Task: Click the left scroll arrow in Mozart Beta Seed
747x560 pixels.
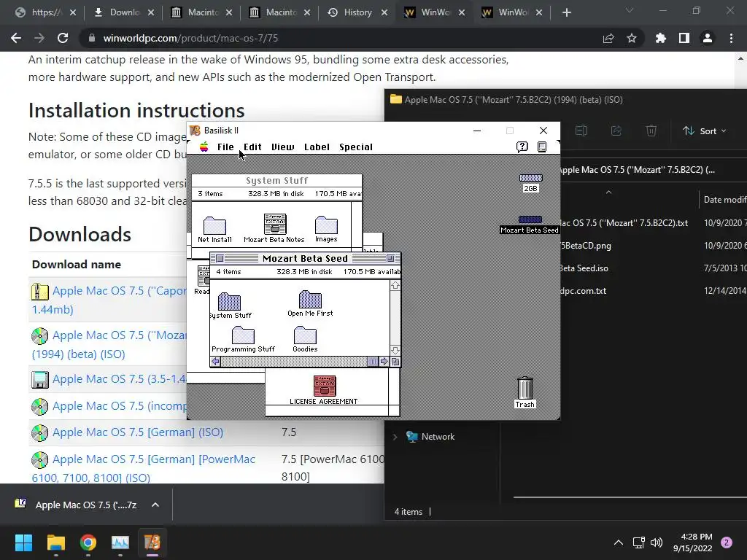Action: coord(215,362)
